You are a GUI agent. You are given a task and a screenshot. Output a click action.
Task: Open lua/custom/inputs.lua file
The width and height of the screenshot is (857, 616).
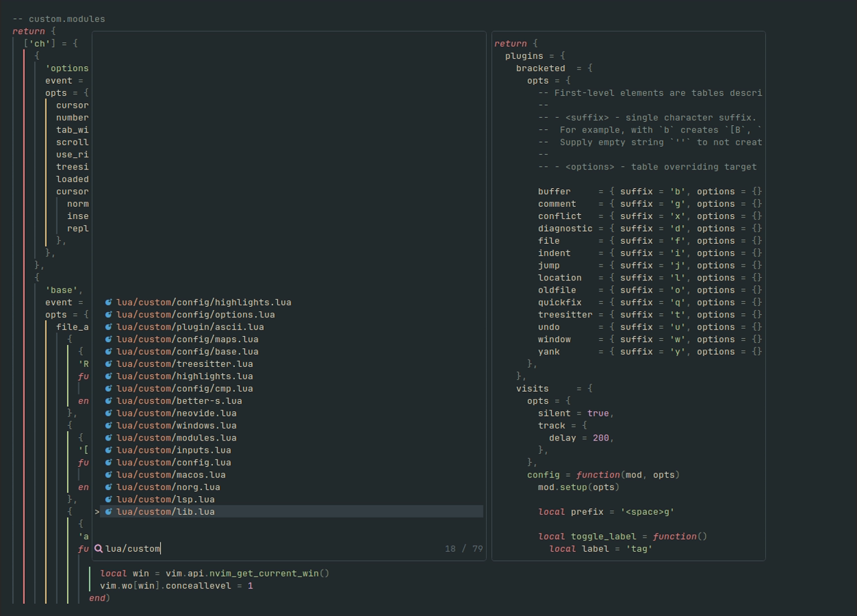coord(174,450)
